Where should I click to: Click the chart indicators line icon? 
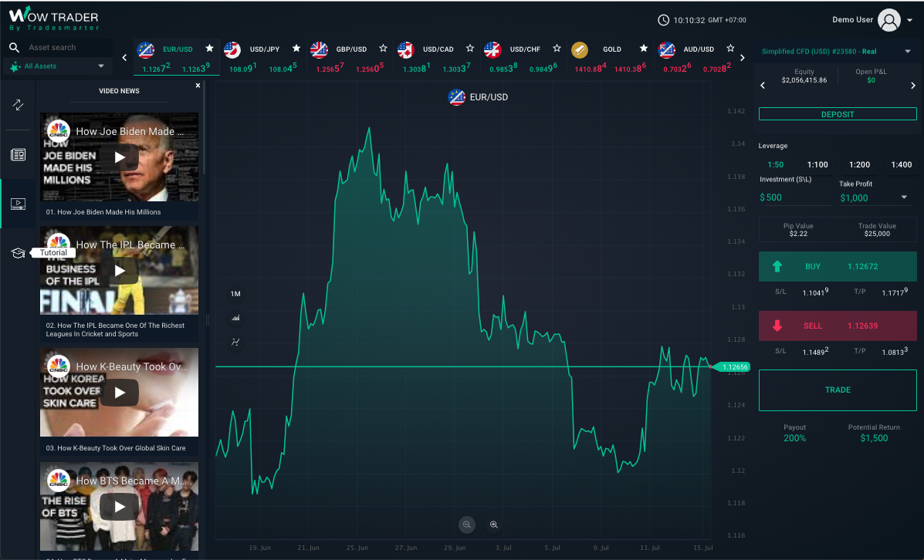click(235, 342)
